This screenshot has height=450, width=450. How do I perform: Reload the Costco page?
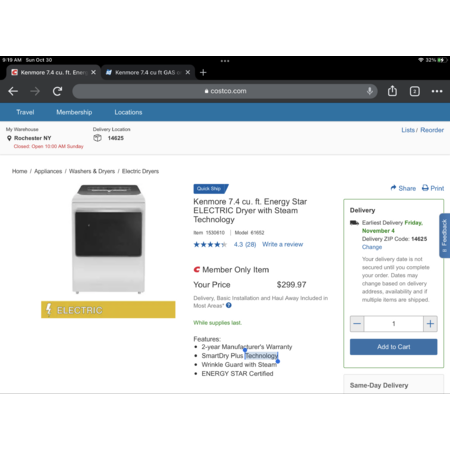point(57,91)
